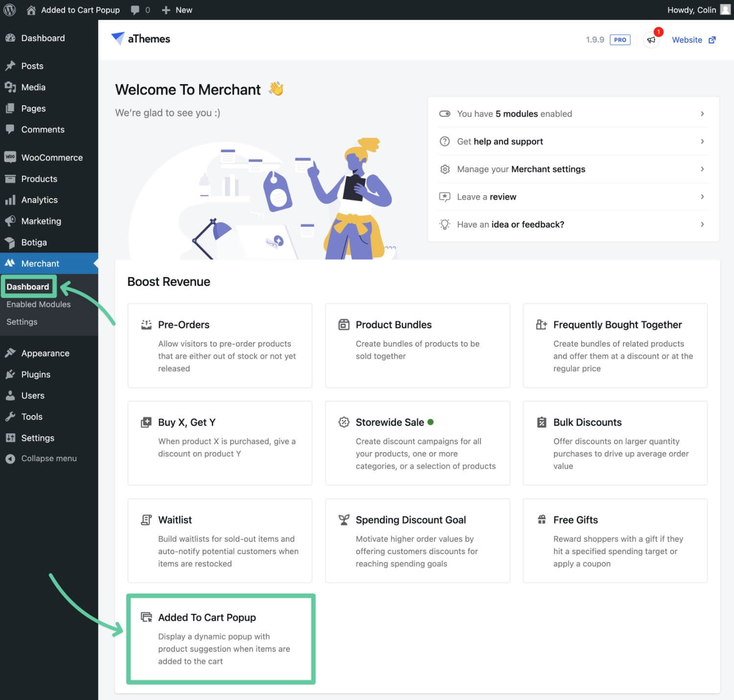
Task: Expand the help and support row chevron
Action: click(x=702, y=141)
